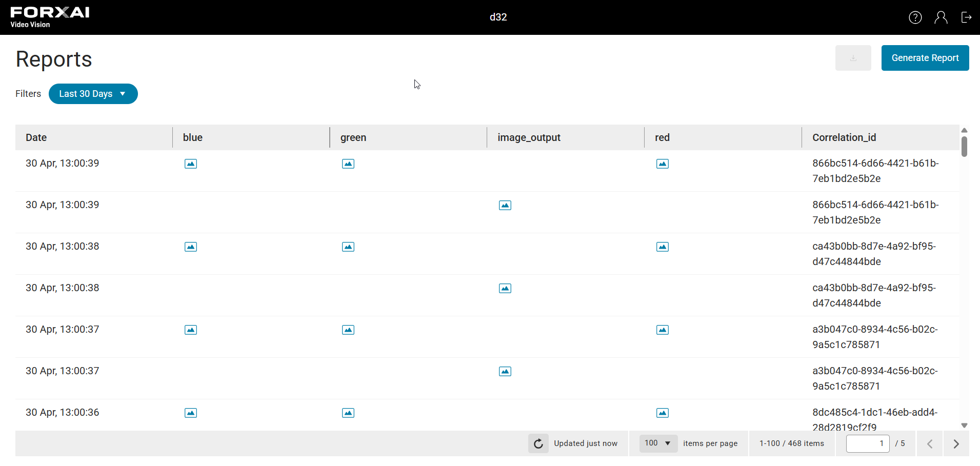The height and width of the screenshot is (466, 980).
Task: Click the download report icon button
Action: [x=853, y=58]
